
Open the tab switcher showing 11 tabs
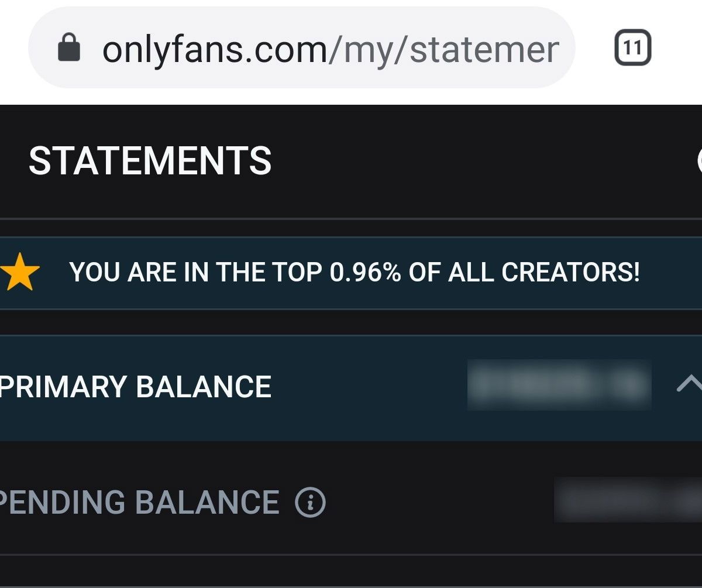(632, 47)
